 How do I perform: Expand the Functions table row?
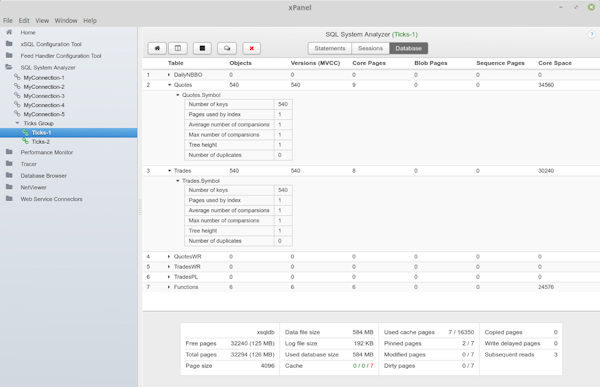click(169, 287)
